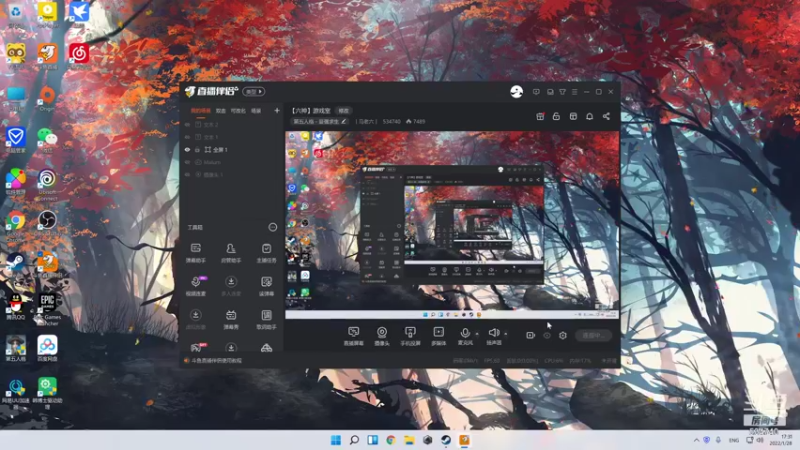Select the 全屏 1 layer row
Image resolution: width=800 pixels, height=450 pixels.
[x=232, y=149]
